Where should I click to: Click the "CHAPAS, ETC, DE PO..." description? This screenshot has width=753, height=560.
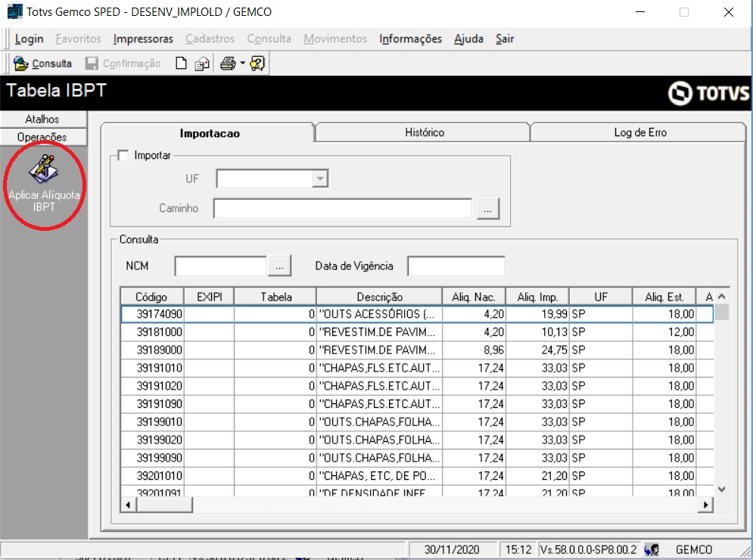[378, 476]
